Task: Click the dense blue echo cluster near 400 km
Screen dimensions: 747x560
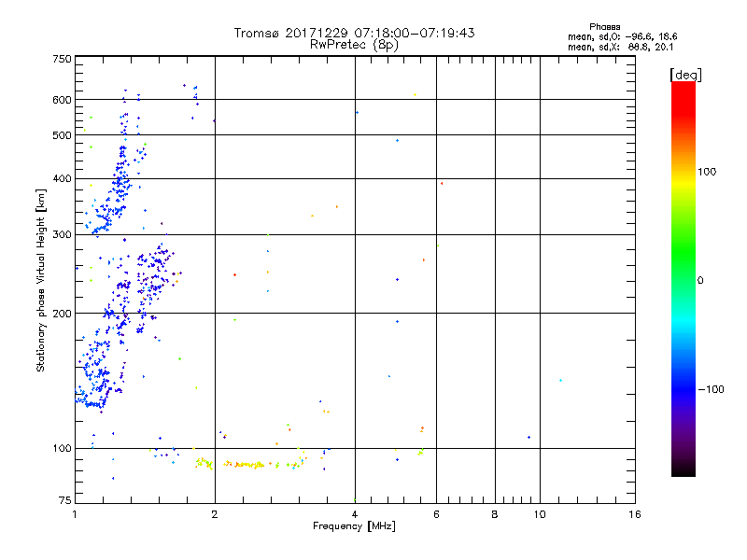Action: (121, 183)
